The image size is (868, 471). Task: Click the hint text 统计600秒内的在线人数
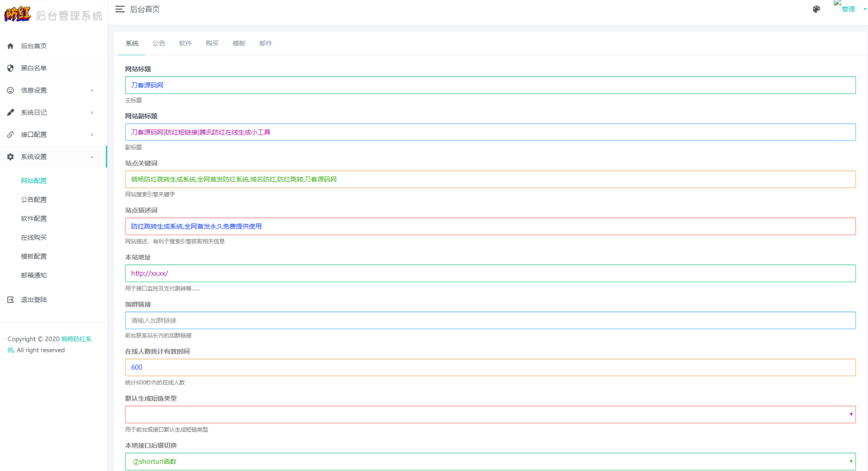(x=155, y=383)
